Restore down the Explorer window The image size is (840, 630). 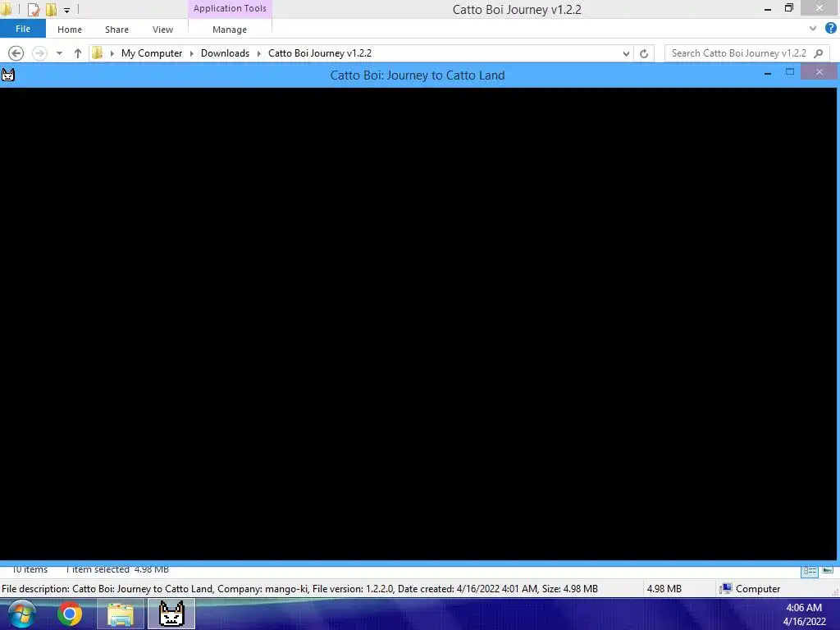789,8
